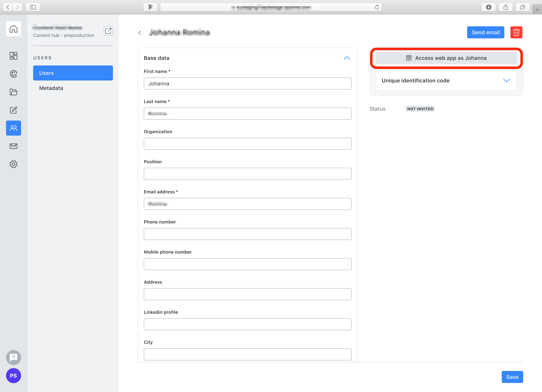Select the dashboard grid icon in sidebar
542x392 pixels.
(x=13, y=56)
